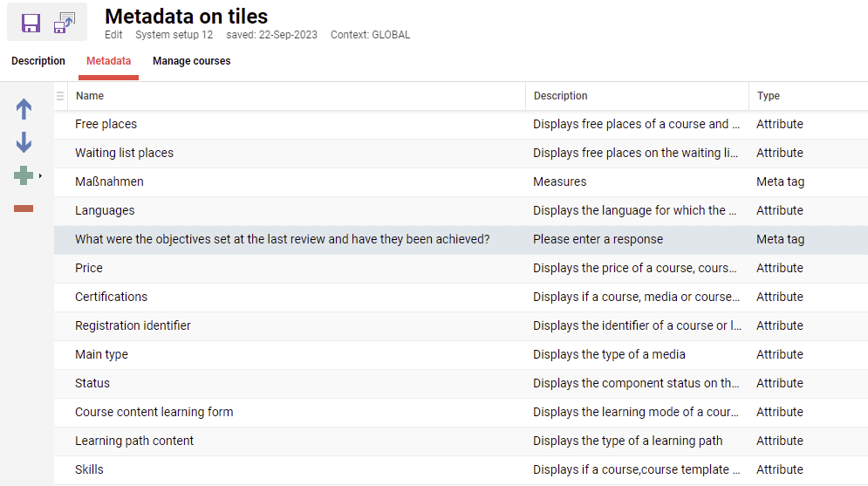This screenshot has height=486, width=868.
Task: Open the Manage courses tab
Action: (x=191, y=61)
